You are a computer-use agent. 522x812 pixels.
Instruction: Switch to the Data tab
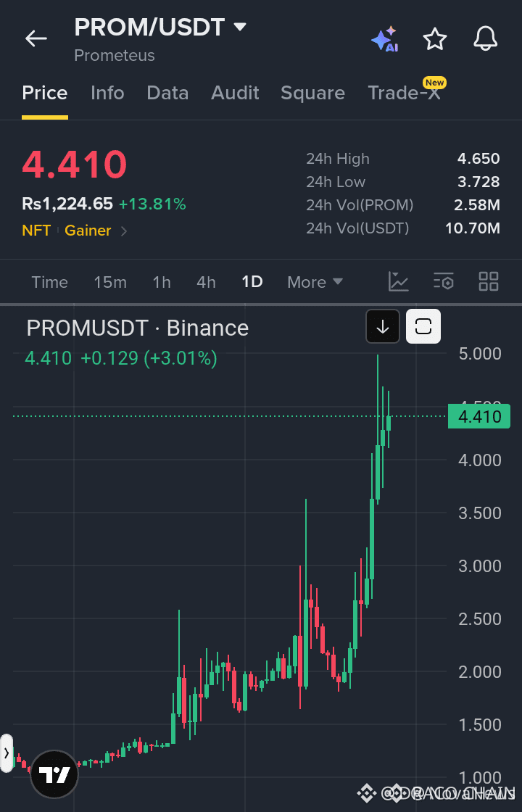click(x=167, y=94)
